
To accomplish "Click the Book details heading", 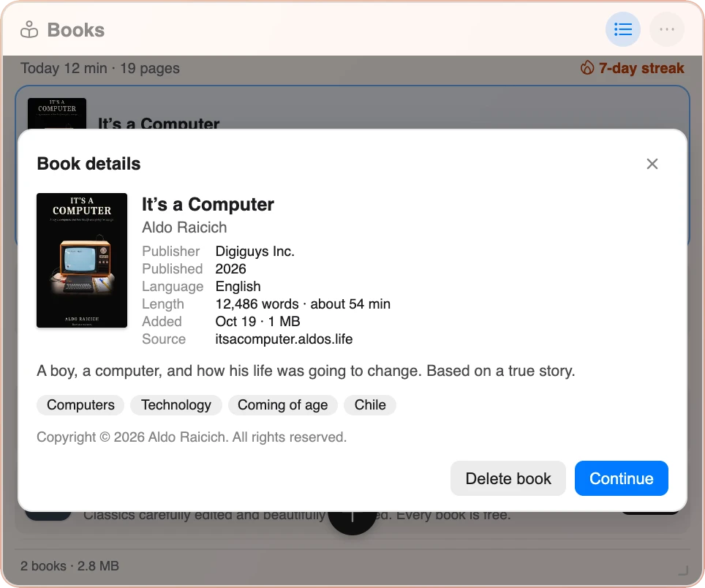I will pos(88,164).
